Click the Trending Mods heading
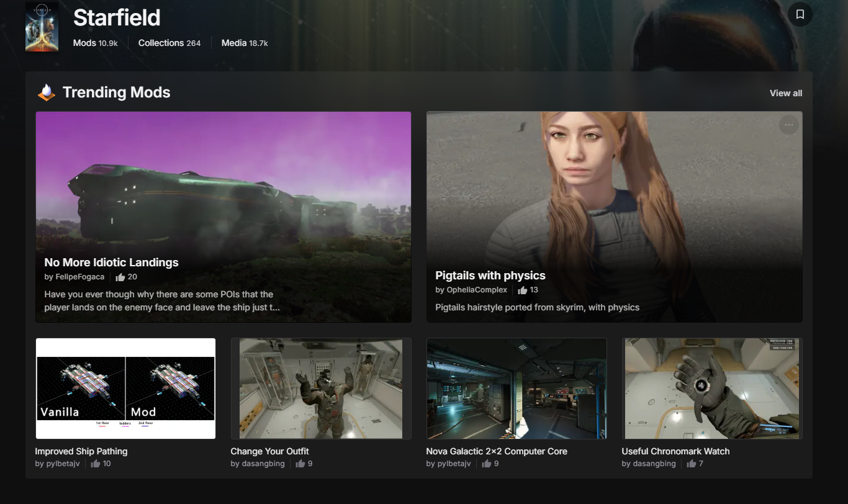Viewport: 848px width, 504px height. click(117, 92)
